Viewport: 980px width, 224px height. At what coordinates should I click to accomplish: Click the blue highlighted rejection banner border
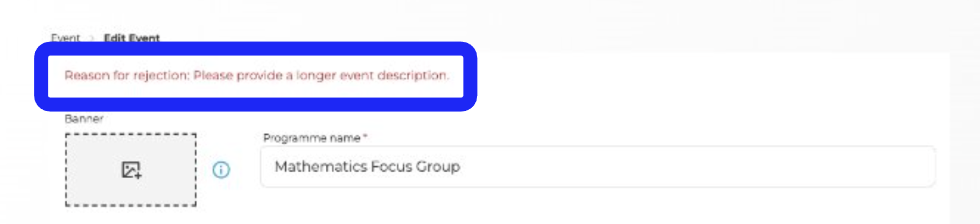click(256, 48)
